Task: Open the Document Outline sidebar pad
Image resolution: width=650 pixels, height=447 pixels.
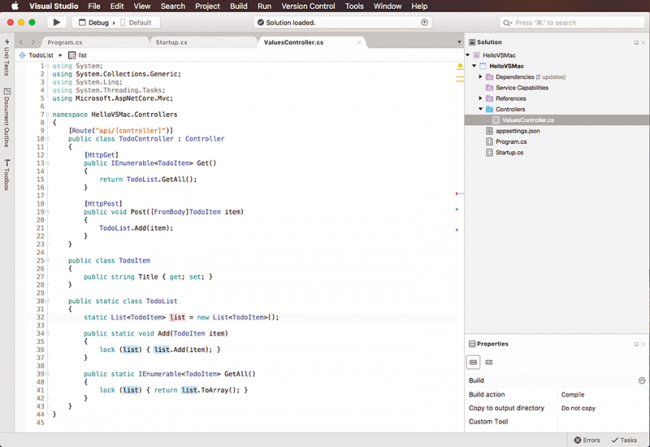Action: 7,117
